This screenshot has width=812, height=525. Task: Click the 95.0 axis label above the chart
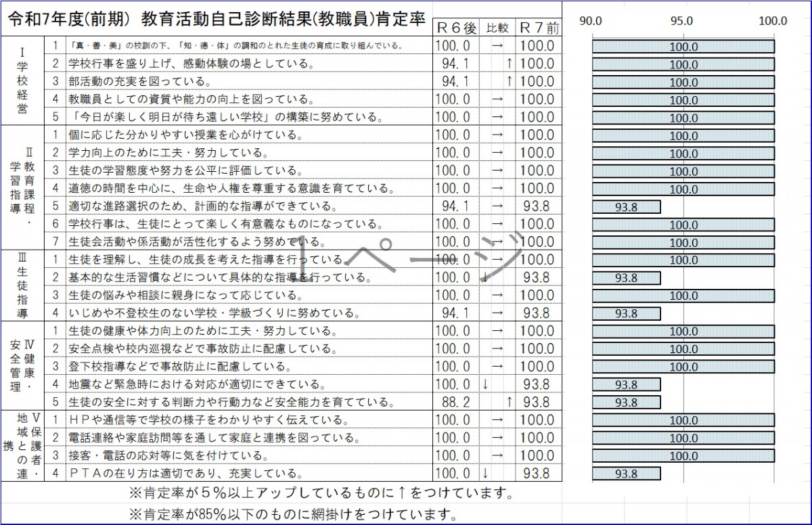point(683,21)
